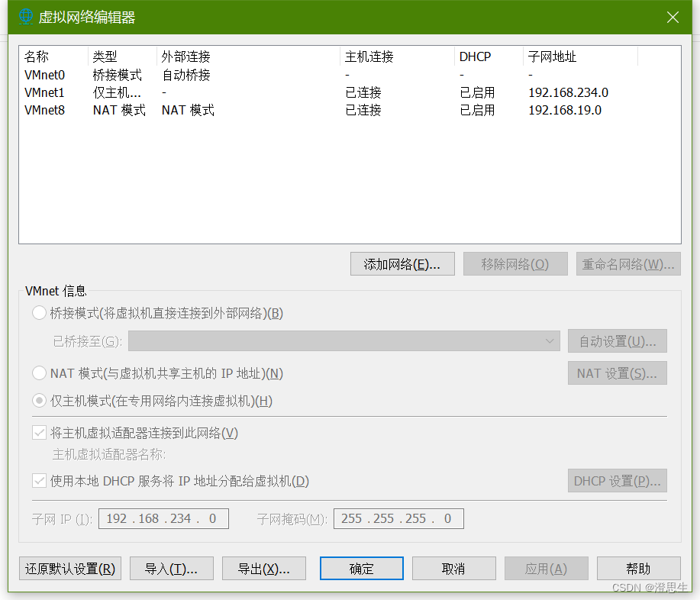Screen dimensions: 700x600
Task: Click the Virtual Network Editor globe icon
Action: [26, 17]
